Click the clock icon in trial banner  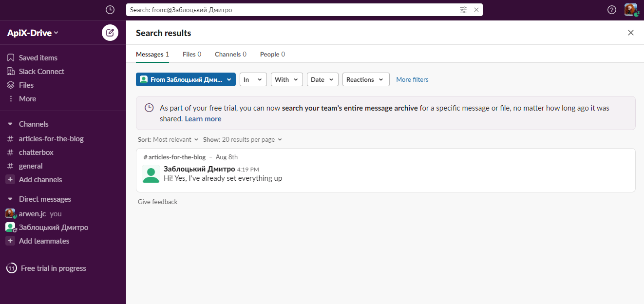(x=150, y=108)
